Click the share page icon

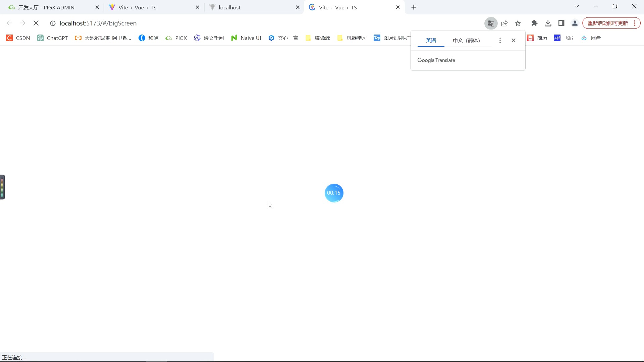click(504, 23)
